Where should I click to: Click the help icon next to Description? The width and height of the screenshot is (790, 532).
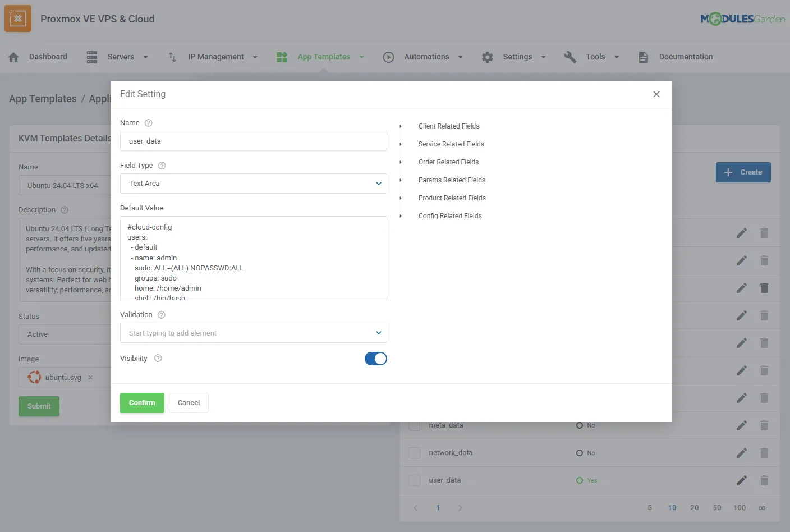point(65,210)
